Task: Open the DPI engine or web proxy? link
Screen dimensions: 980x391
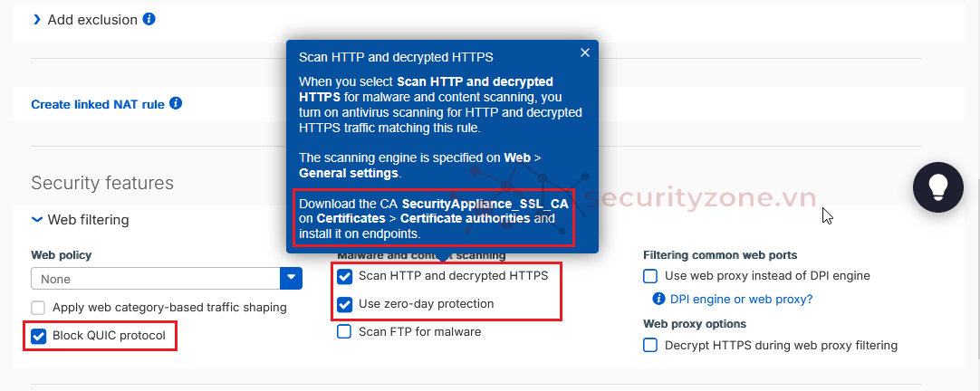Action: (x=741, y=299)
